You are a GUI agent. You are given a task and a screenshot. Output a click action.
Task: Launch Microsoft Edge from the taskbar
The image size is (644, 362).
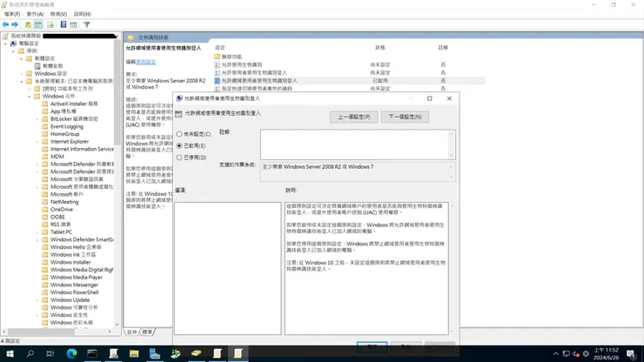point(71,353)
